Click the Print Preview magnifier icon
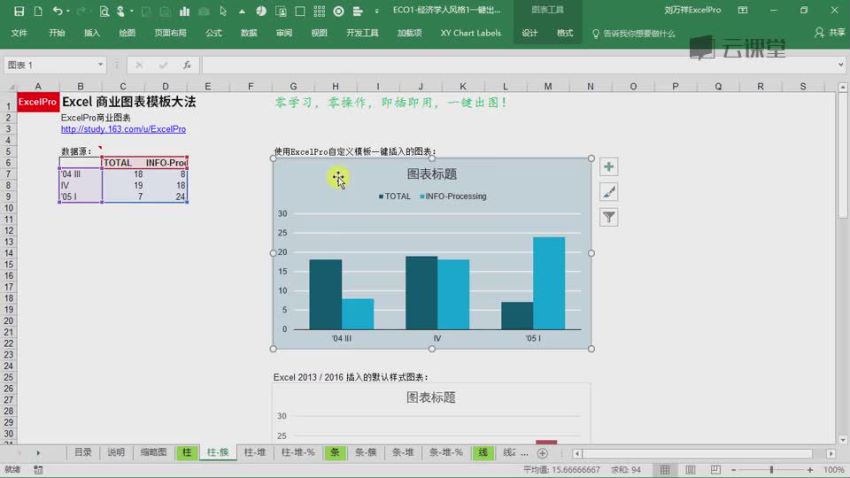The image size is (850, 478). click(104, 11)
